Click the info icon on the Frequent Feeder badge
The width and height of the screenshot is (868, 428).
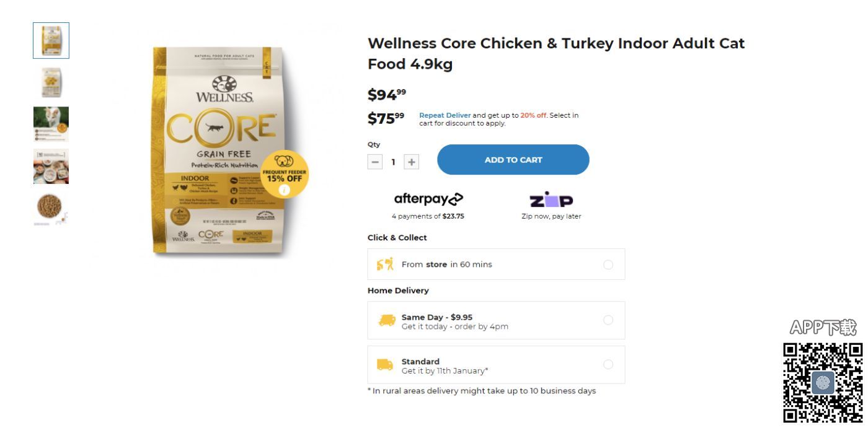285,190
